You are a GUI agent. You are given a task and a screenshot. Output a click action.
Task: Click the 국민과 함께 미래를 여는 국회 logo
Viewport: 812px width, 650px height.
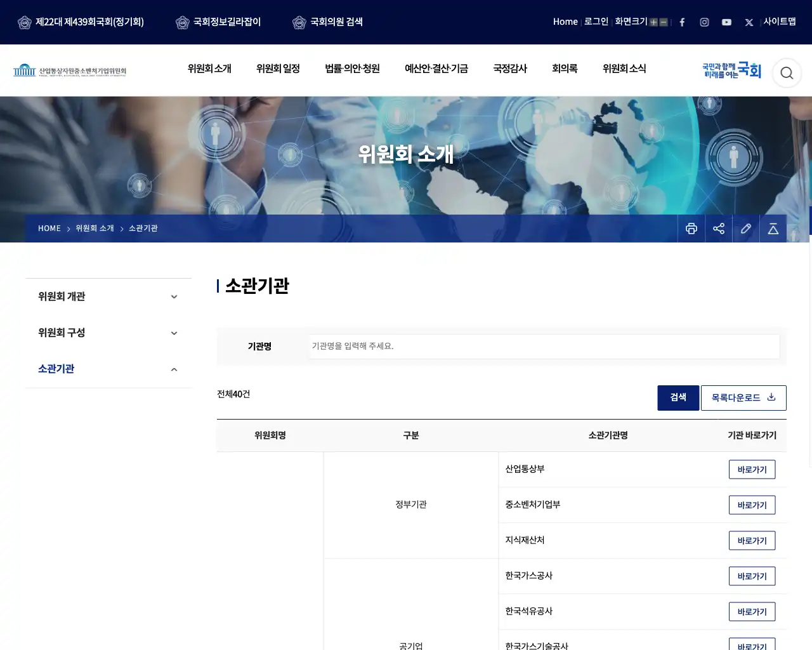(x=731, y=70)
